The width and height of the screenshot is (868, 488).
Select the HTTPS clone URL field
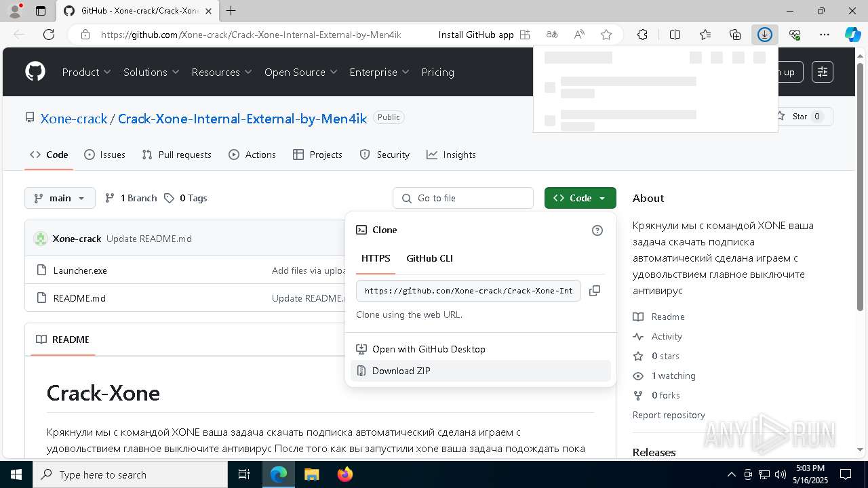pos(469,291)
